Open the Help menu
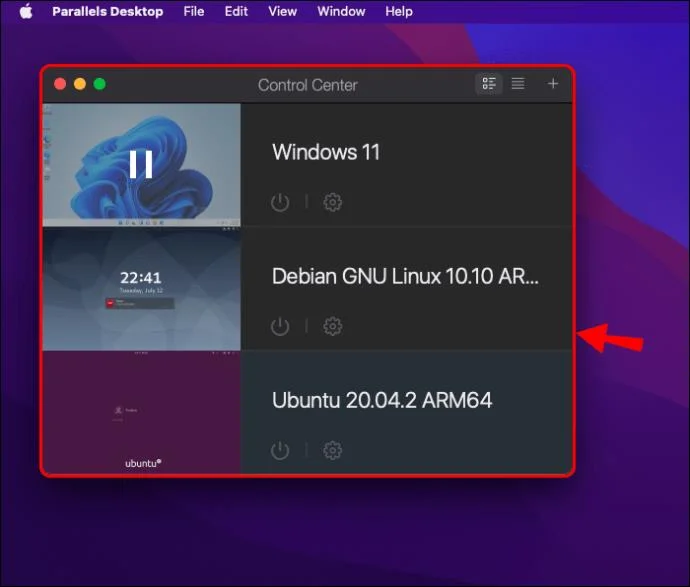Screen dimensions: 690x587 pyautogui.click(x=399, y=11)
